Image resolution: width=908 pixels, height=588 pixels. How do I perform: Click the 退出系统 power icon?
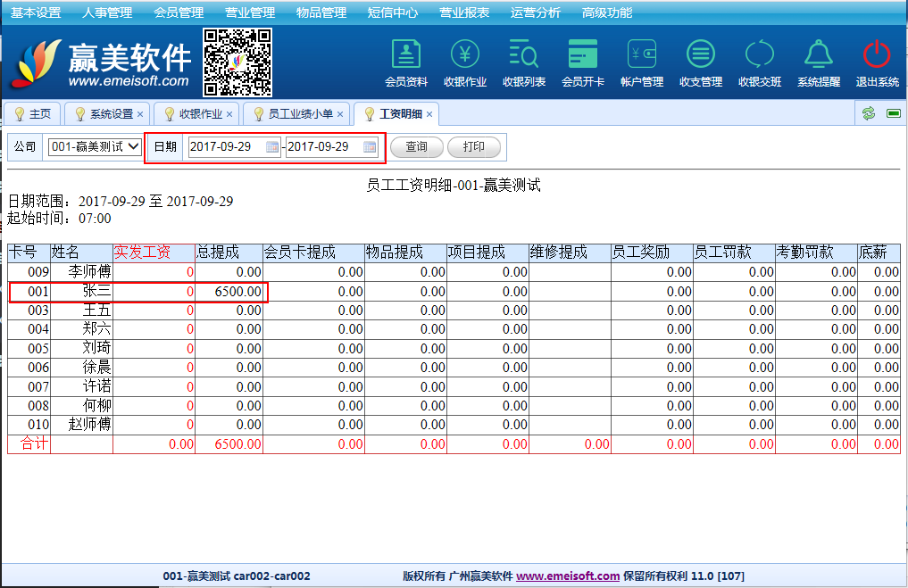[877, 55]
